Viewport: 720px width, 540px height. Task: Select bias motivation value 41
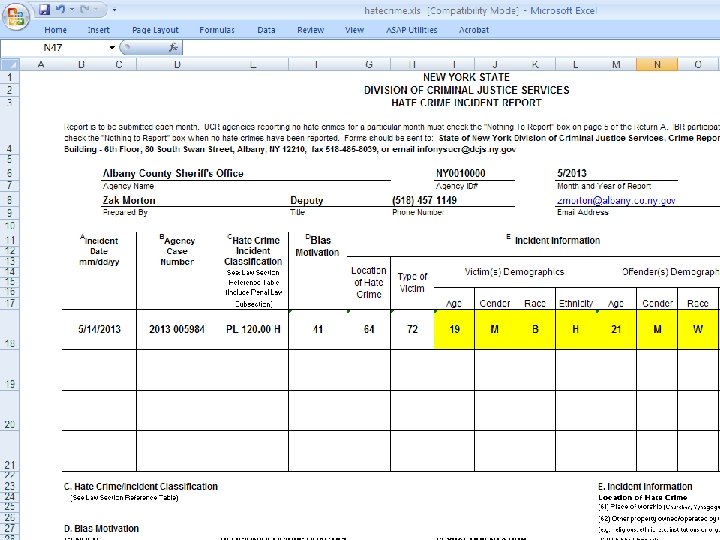tap(318, 329)
